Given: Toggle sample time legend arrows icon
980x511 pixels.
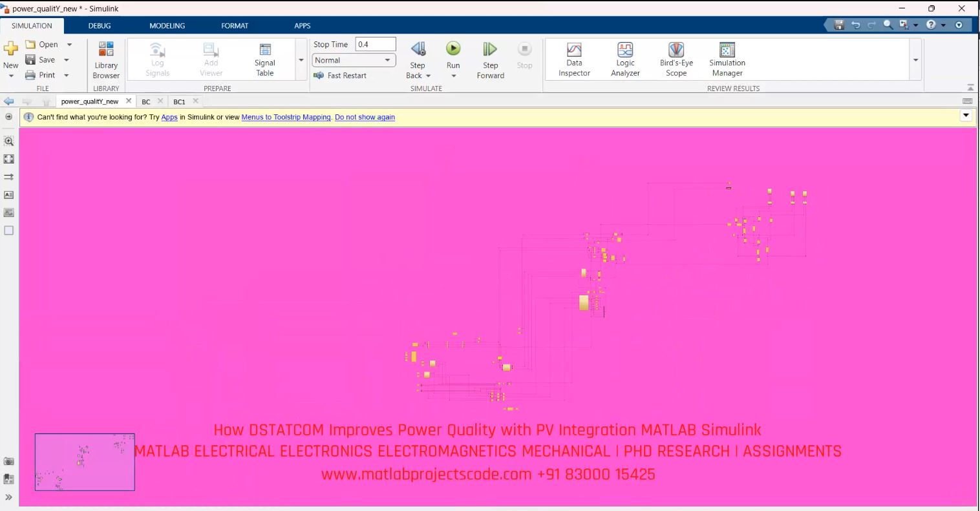Looking at the screenshot, I should coord(9,176).
